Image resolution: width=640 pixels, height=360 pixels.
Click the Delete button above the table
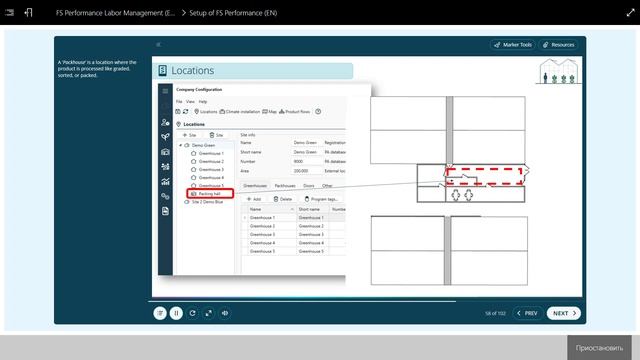(282, 199)
